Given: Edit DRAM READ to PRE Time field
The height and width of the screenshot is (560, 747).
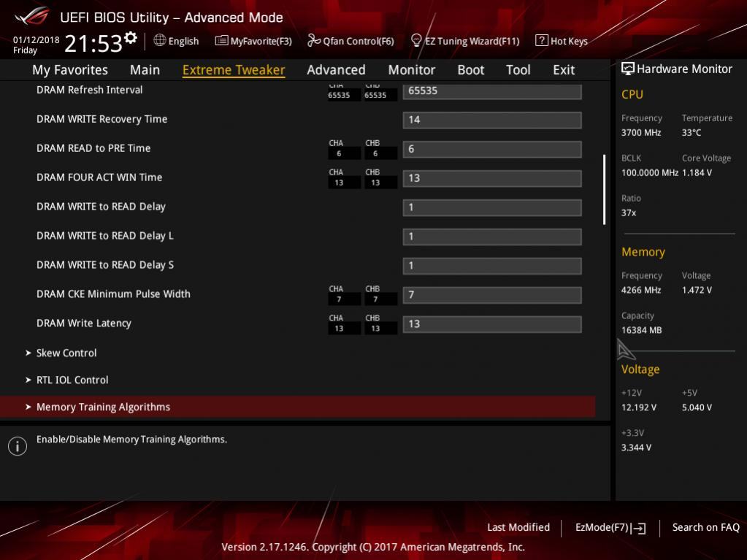Looking at the screenshot, I should point(492,149).
